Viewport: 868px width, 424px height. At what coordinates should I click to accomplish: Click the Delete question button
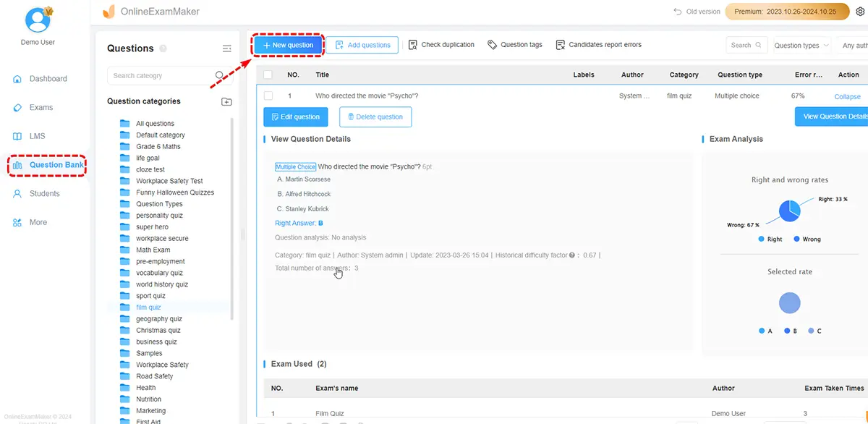[375, 117]
